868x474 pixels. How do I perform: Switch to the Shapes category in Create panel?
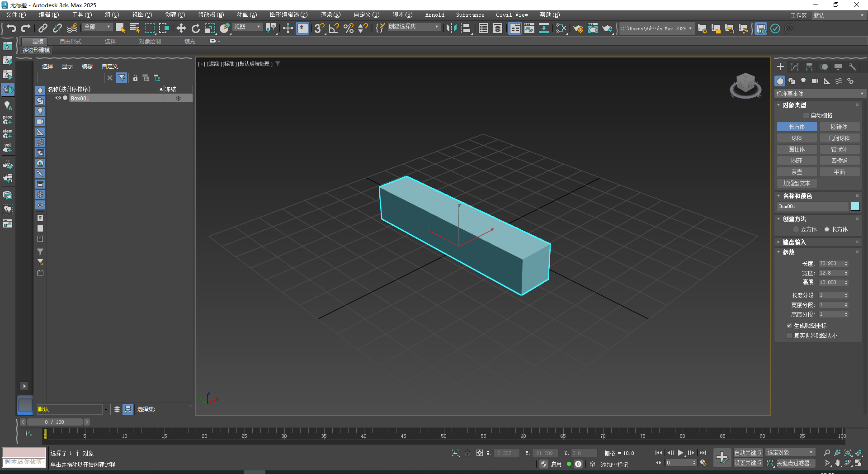click(792, 81)
